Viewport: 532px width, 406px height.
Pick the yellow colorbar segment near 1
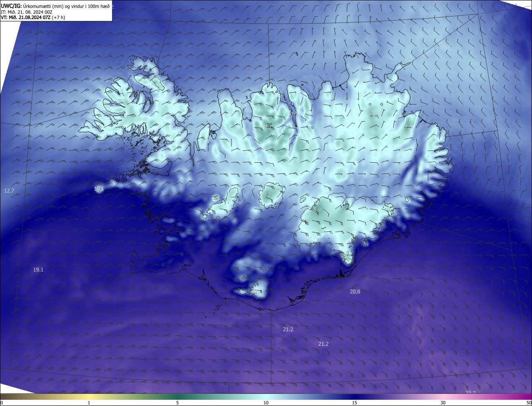pyautogui.click(x=89, y=396)
